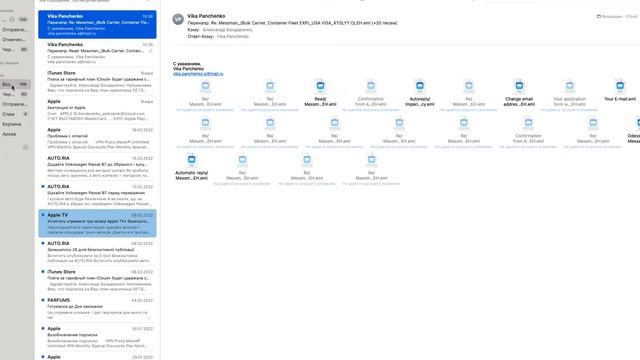Open the PARFUMS email dated 04.02.2022
Viewport: 640px width, 360px height.
(x=97, y=309)
